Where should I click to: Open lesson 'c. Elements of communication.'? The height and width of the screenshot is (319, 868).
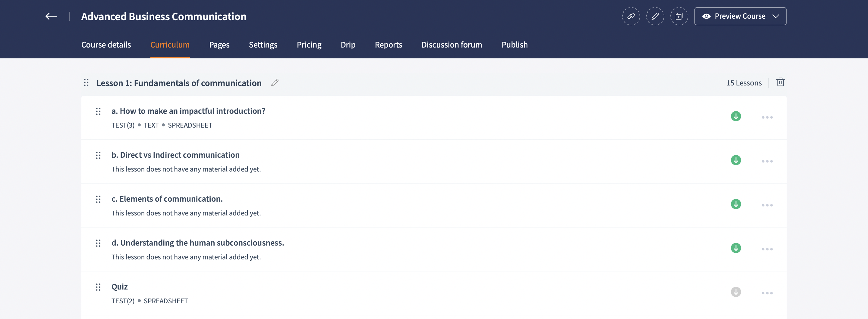pos(167,199)
